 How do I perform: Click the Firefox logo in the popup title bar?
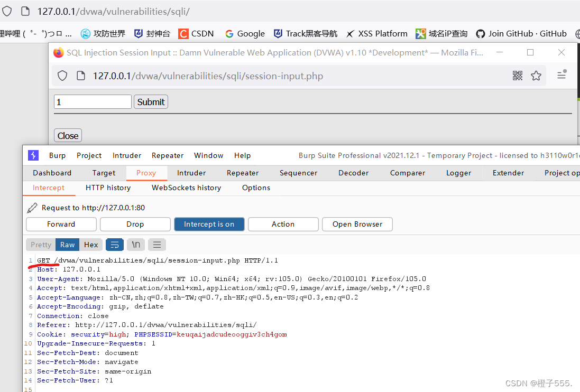[x=59, y=52]
